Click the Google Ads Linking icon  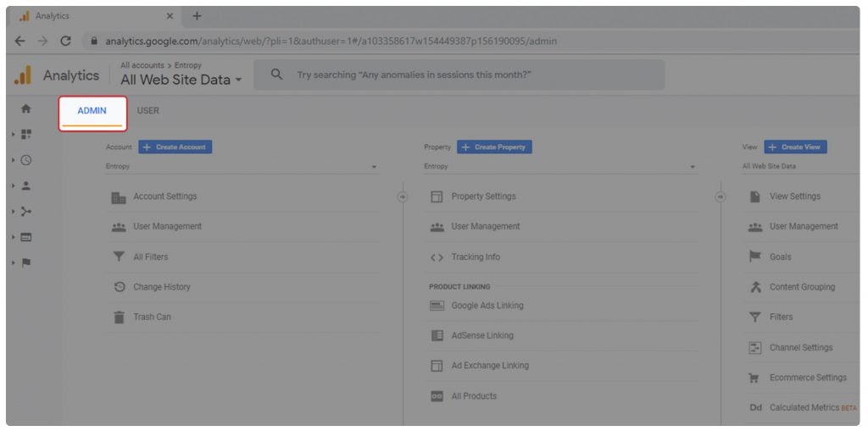click(x=437, y=306)
